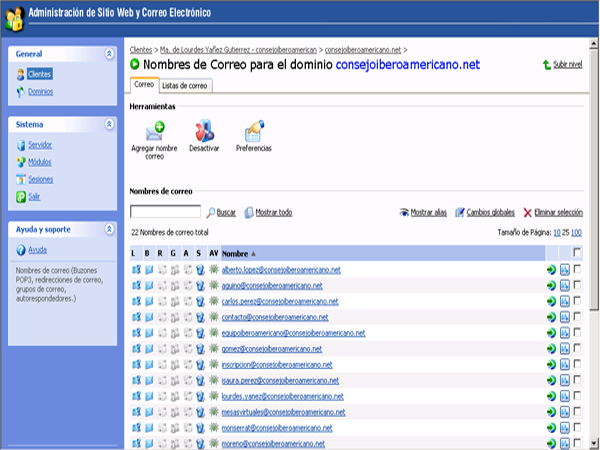Click the Dominios globe icon
Image resolution: width=600 pixels, height=450 pixels.
21,92
